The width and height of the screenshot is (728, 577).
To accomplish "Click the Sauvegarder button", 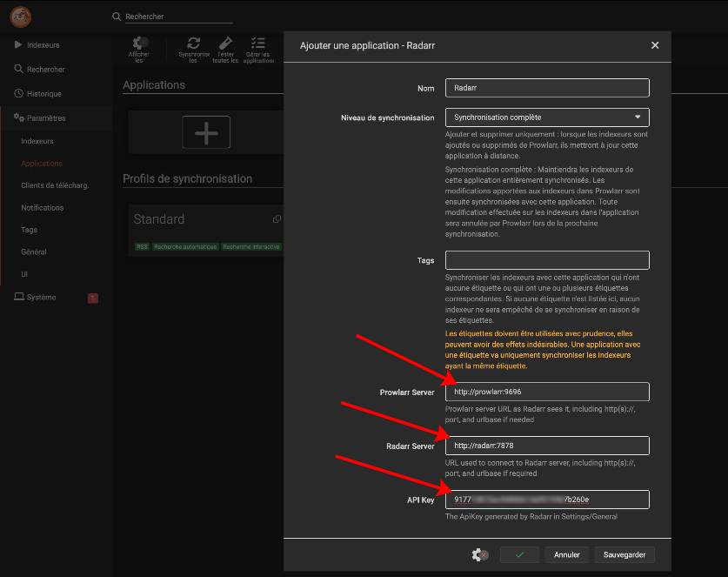I will tap(624, 554).
